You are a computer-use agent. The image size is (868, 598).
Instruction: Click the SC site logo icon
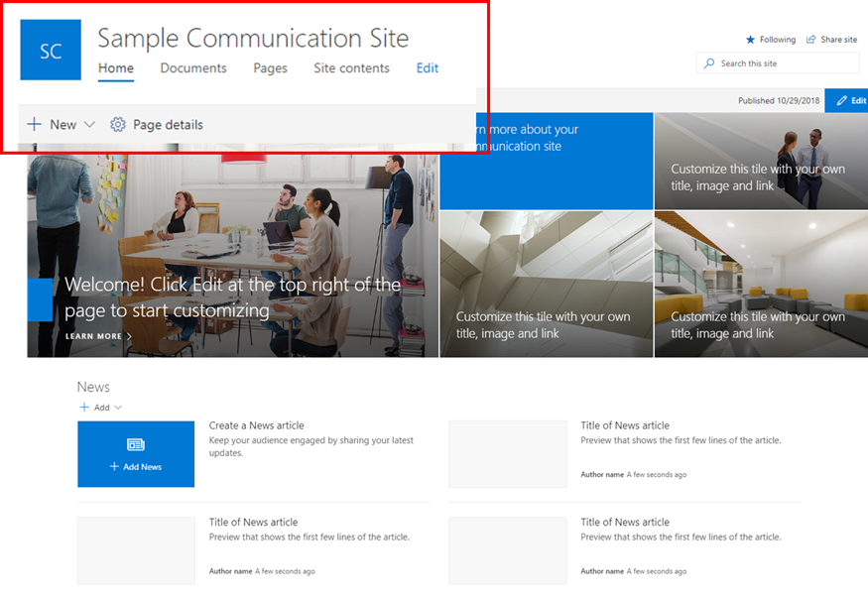point(50,50)
